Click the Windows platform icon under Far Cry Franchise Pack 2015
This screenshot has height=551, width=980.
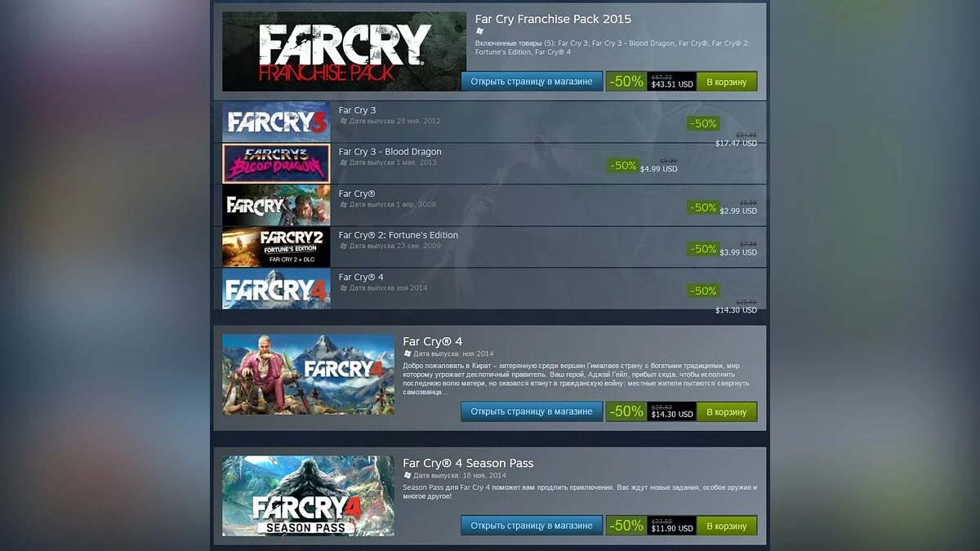[479, 31]
